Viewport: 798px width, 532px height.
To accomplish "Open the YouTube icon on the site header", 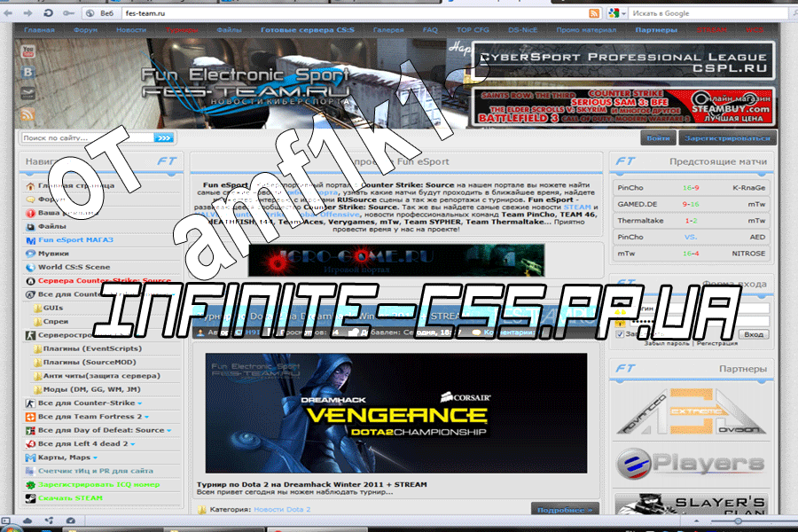I will (28, 51).
